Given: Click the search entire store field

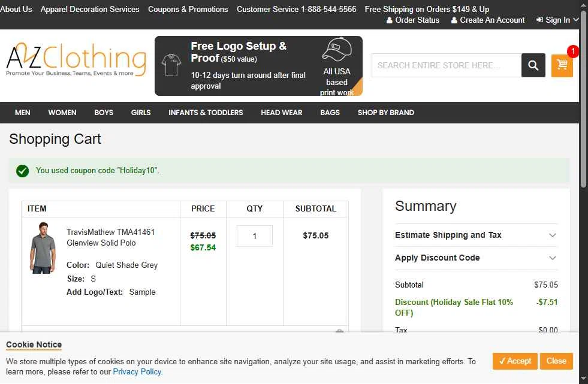Looking at the screenshot, I should [447, 65].
